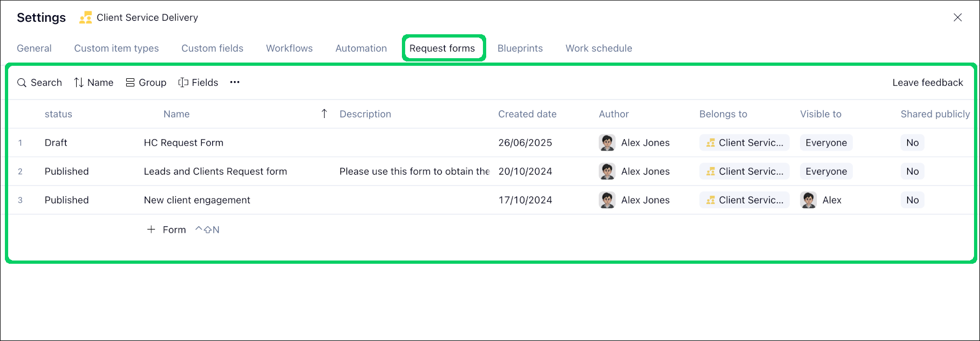This screenshot has height=341, width=980.
Task: Select the Custom fields tab
Action: (x=212, y=48)
